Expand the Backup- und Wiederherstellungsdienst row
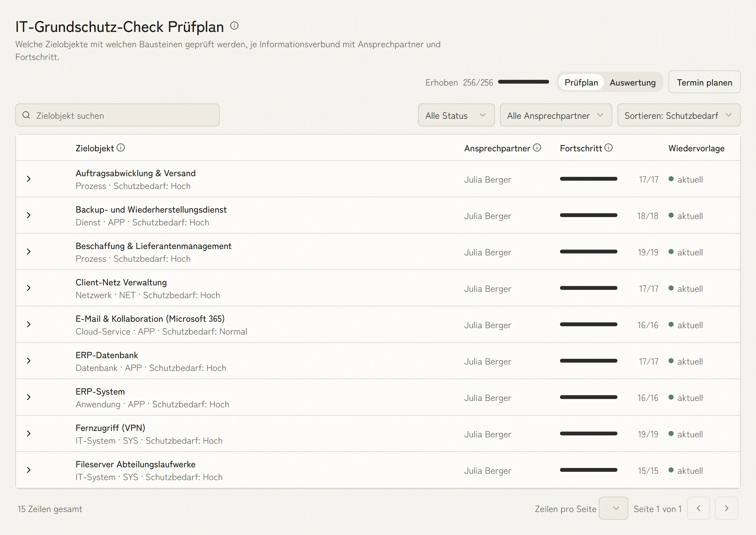The image size is (756, 535). pos(29,215)
